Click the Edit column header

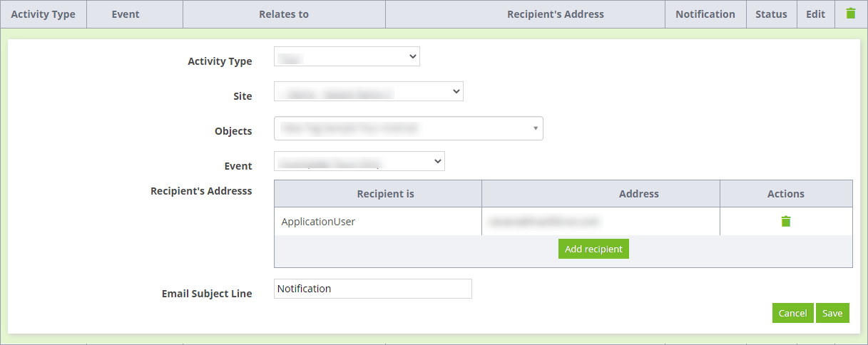[815, 14]
